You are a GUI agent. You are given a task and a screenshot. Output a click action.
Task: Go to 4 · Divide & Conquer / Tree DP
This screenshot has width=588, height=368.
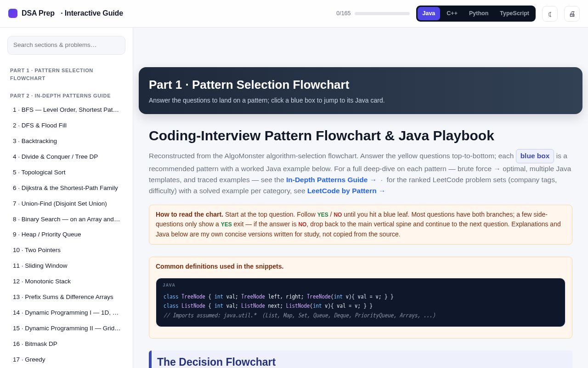pos(66,157)
